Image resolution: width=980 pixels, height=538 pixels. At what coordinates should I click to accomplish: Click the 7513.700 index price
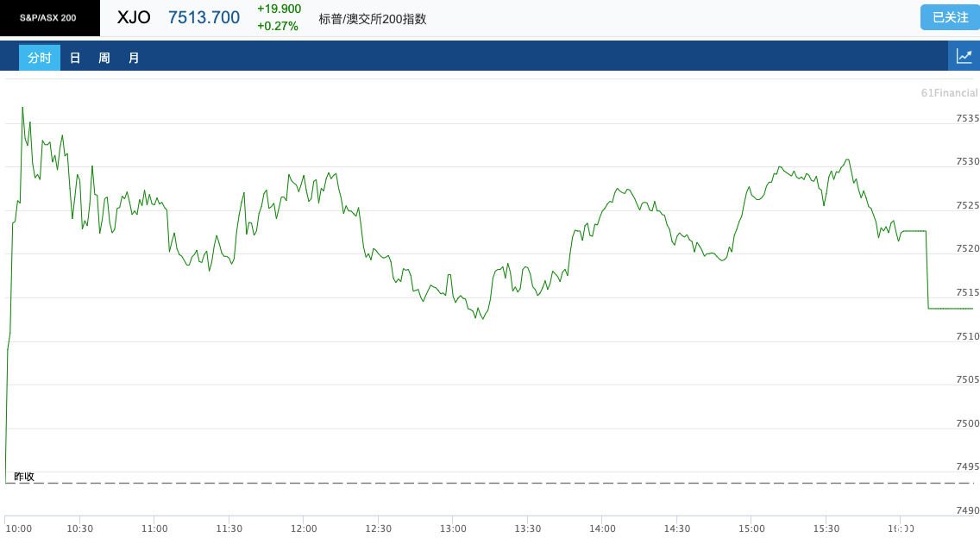[x=204, y=17]
